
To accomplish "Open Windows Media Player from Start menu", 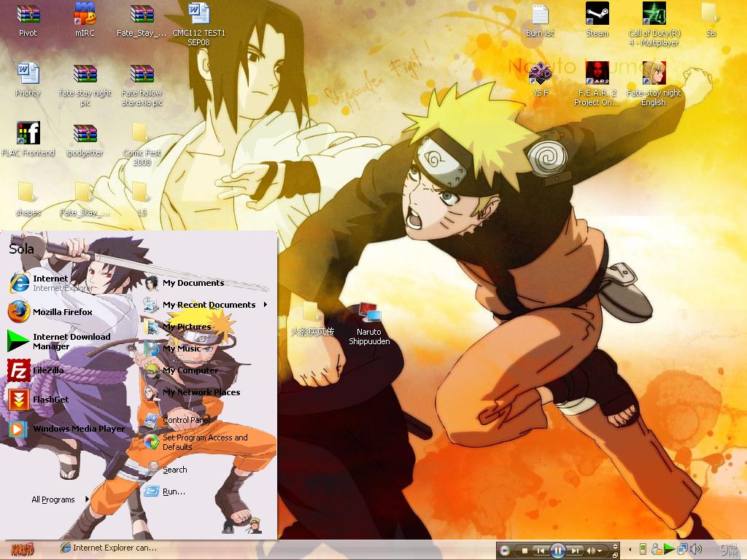I will tap(66, 429).
